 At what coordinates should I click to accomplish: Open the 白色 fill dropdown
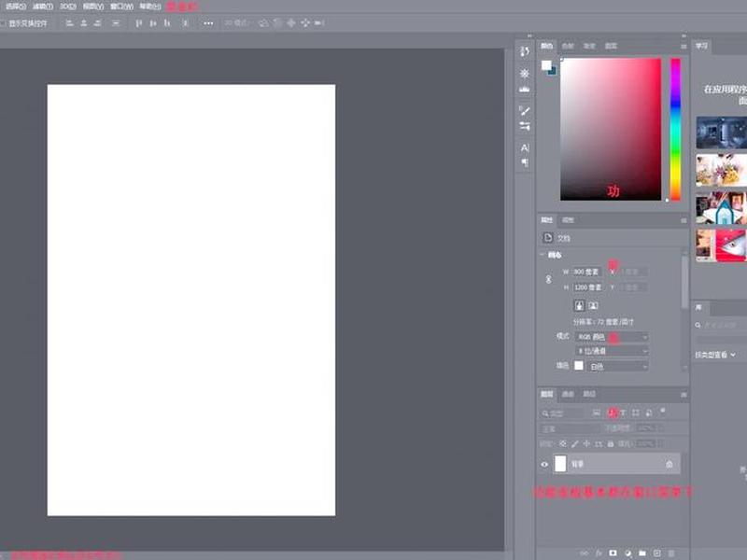tap(618, 366)
